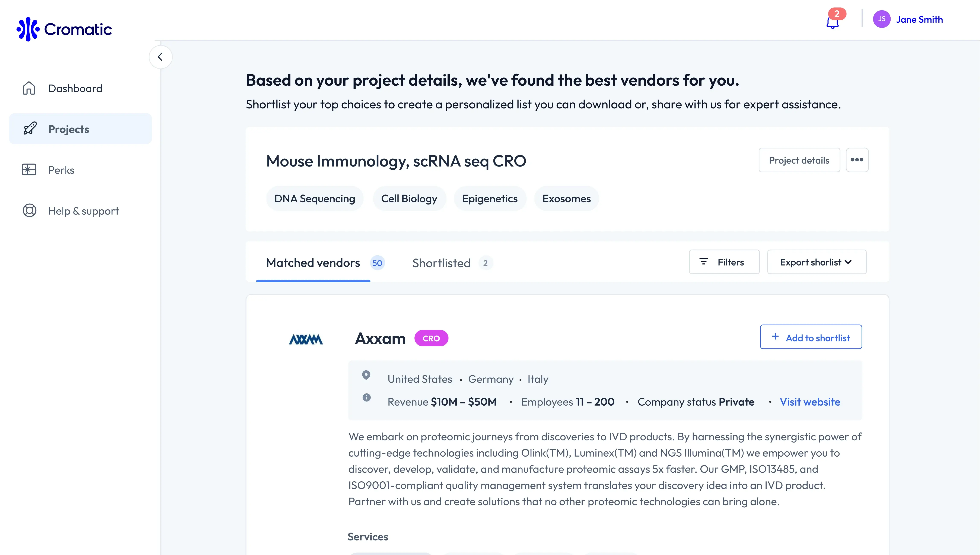Toggle the DNA Sequencing tag

tap(314, 198)
